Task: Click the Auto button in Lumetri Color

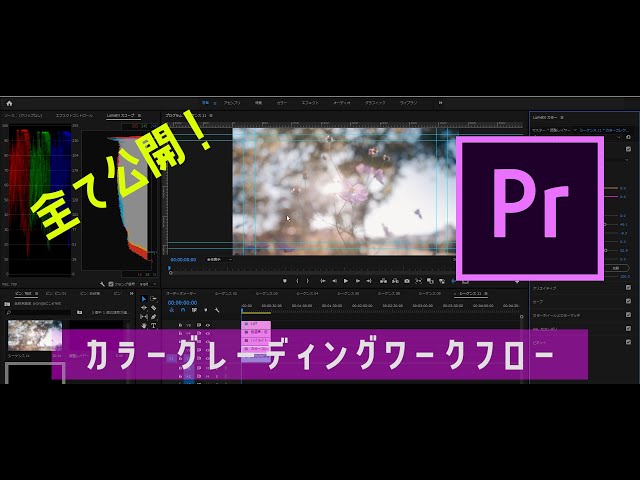Action: pos(616,268)
